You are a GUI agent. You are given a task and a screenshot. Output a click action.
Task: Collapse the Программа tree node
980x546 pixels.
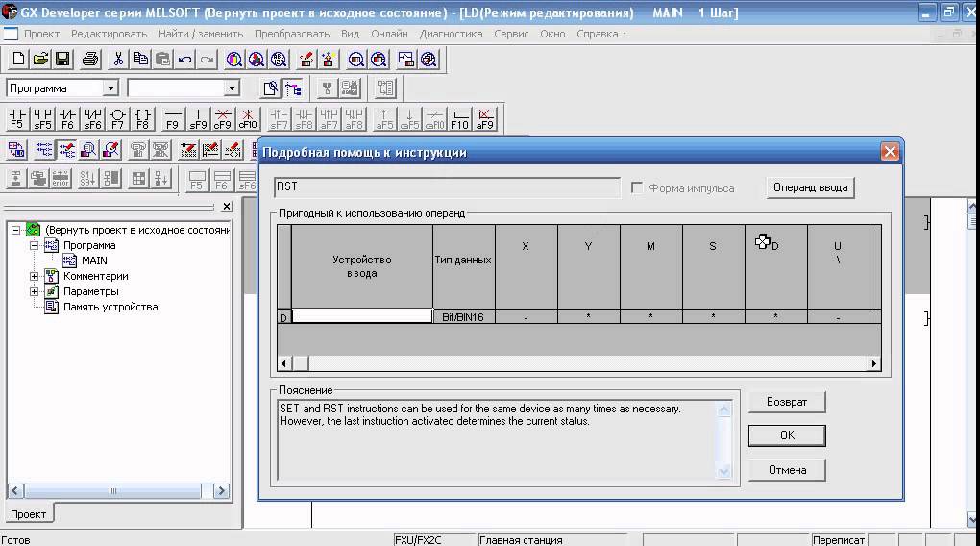(35, 245)
